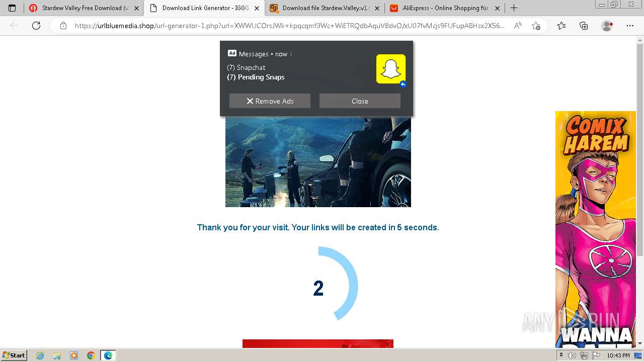Open a new browser tab
This screenshot has width=644, height=362.
pyautogui.click(x=514, y=8)
